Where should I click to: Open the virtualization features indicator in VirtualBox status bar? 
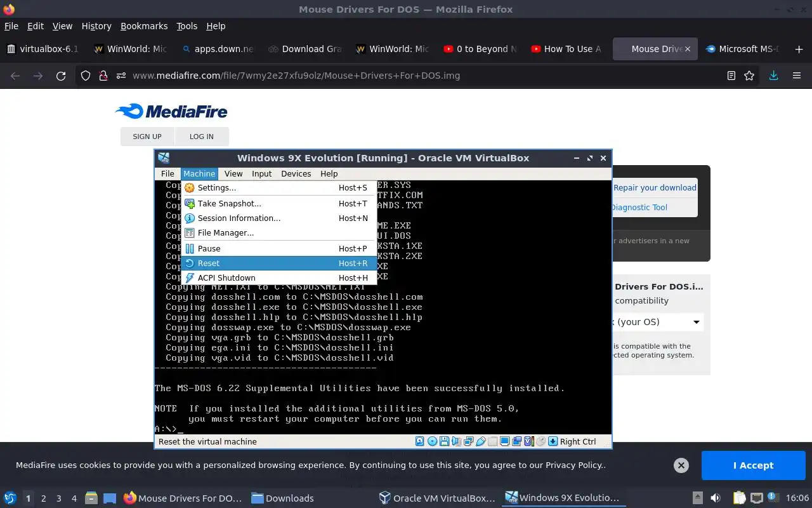click(x=529, y=441)
